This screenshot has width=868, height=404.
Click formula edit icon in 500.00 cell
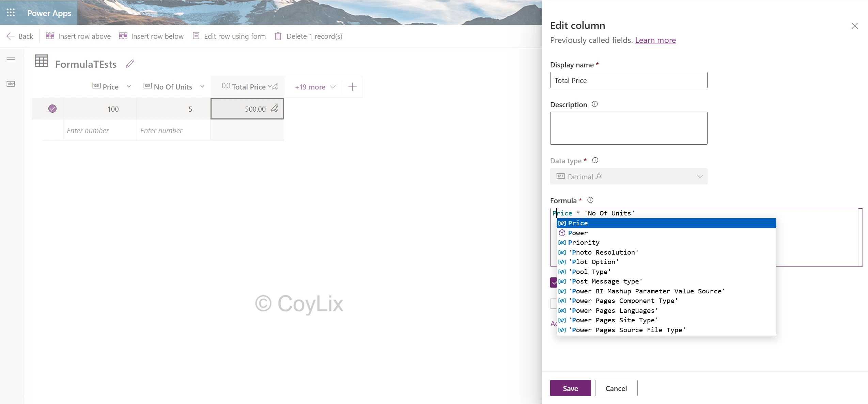275,109
